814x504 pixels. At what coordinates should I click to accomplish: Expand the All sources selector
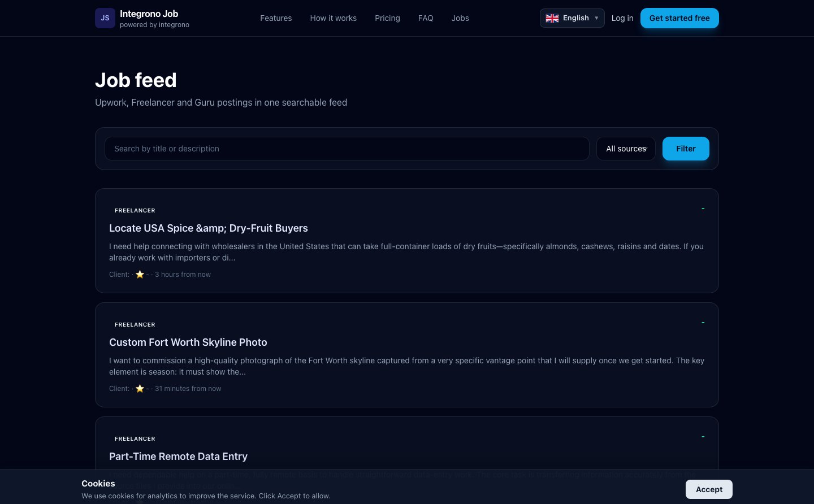[x=626, y=149]
